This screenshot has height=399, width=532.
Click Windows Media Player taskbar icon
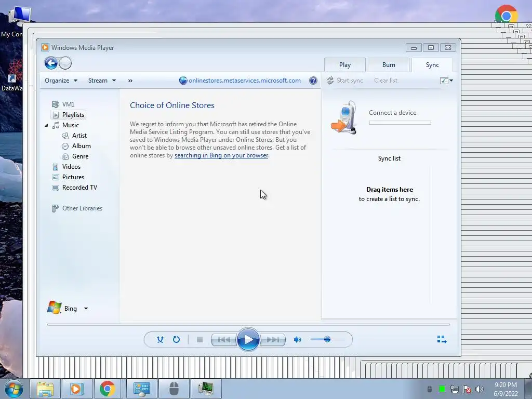(x=77, y=389)
